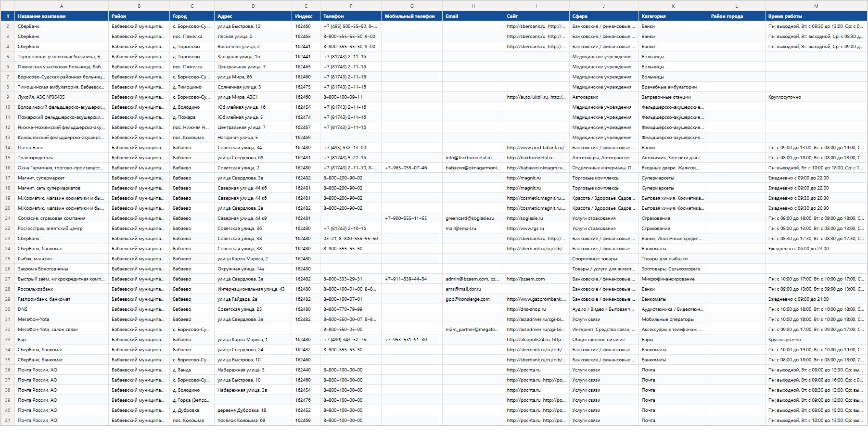Select address 'Окружная улица, 14а'
Viewport: 868px width, 434px height.
253,269
